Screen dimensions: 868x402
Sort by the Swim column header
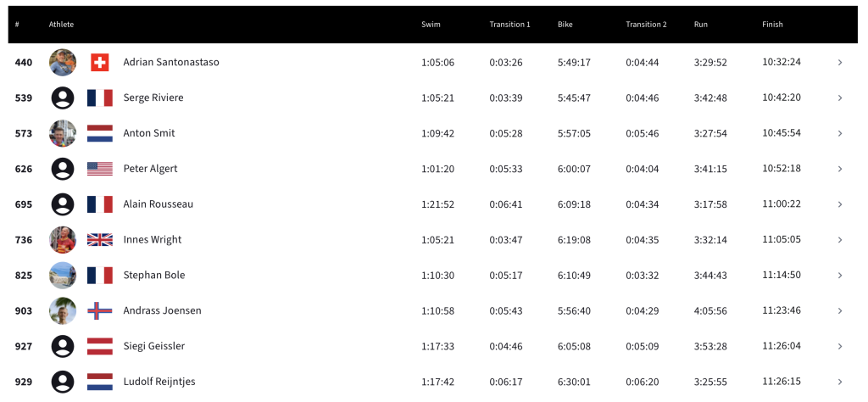click(431, 25)
